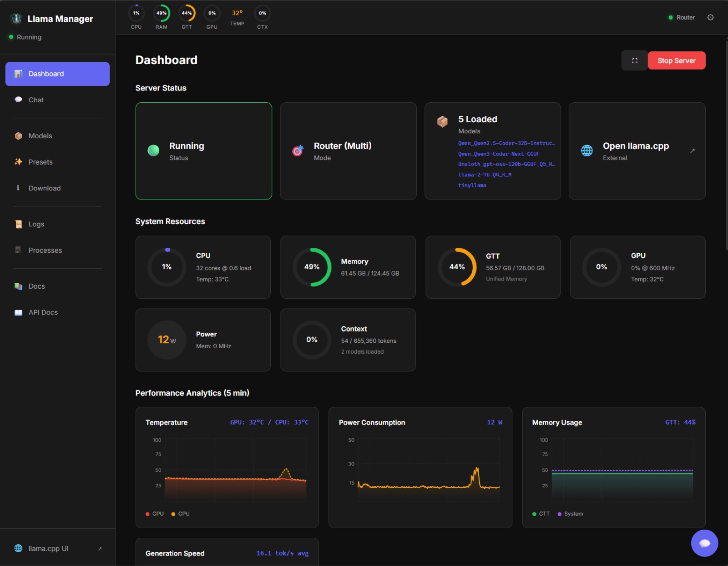728x566 pixels.
Task: Click the external arrow on Open llama.cpp
Action: coord(692,151)
